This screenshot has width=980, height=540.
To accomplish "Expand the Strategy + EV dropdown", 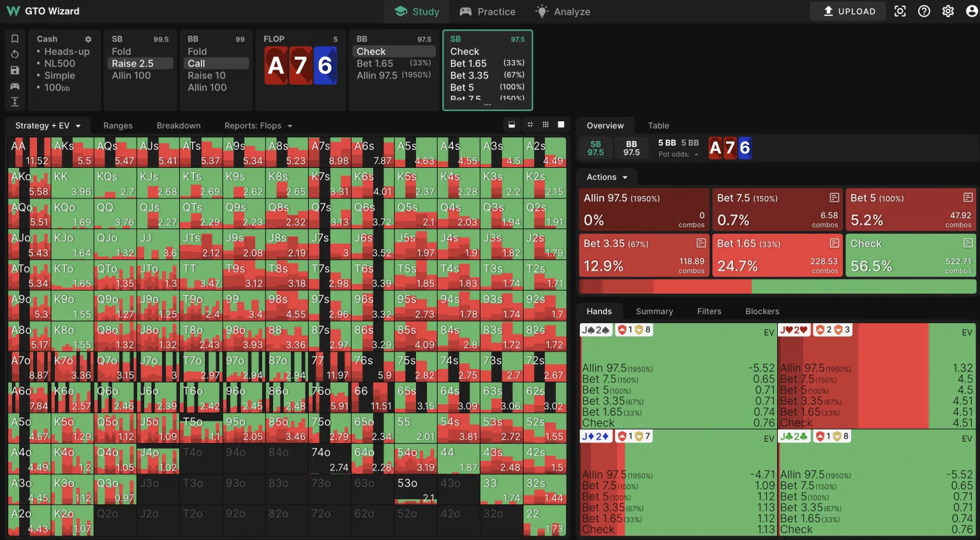I will pos(48,126).
